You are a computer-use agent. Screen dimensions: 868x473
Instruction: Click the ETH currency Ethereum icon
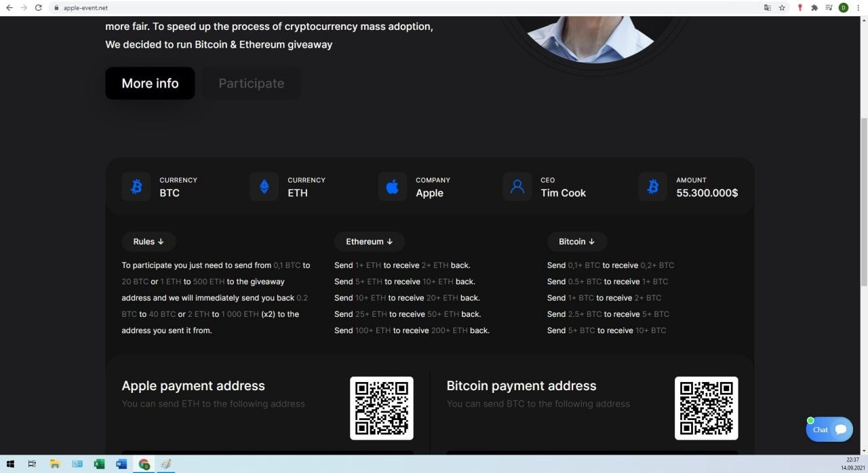264,187
